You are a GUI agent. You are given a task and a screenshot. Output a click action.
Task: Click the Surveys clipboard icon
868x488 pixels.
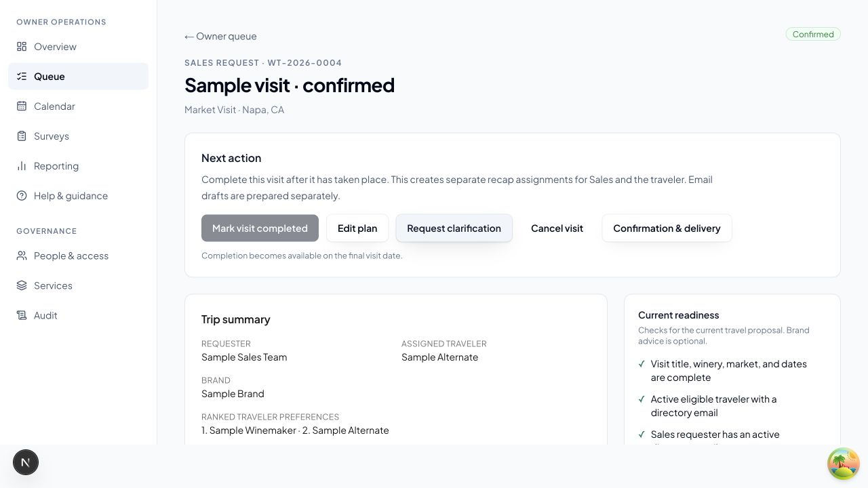pyautogui.click(x=22, y=136)
